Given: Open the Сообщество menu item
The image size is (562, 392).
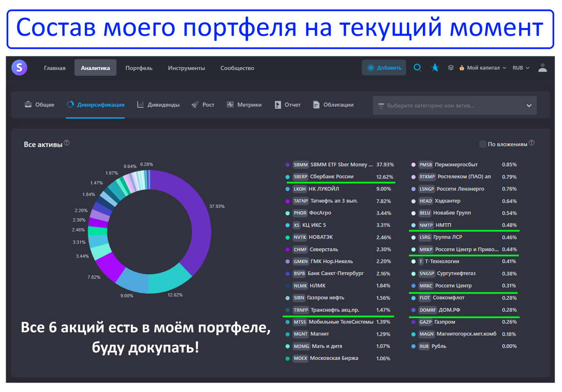Looking at the screenshot, I should (x=237, y=68).
